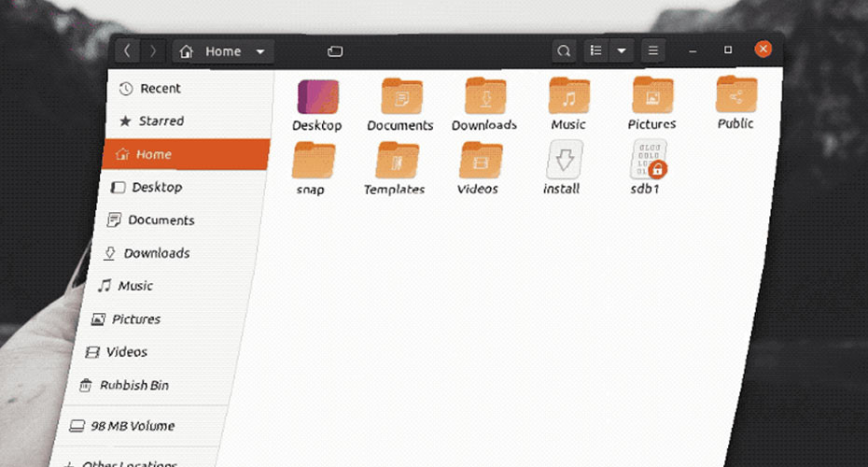Click the download arrow icon in sidebar
Image resolution: width=868 pixels, height=467 pixels.
click(x=109, y=253)
